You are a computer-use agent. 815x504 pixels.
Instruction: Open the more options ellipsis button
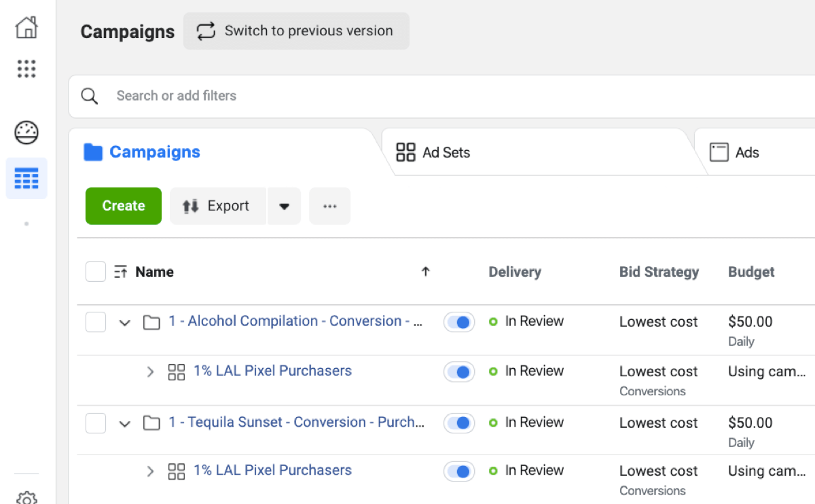tap(330, 206)
